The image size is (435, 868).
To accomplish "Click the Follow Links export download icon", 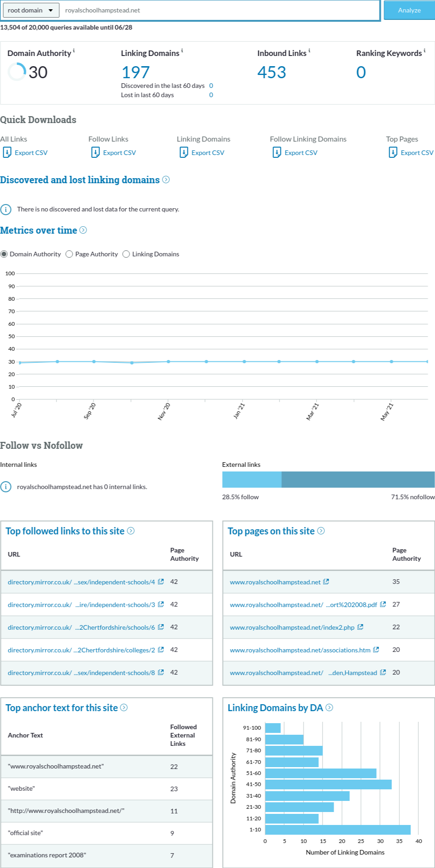I will (x=95, y=152).
